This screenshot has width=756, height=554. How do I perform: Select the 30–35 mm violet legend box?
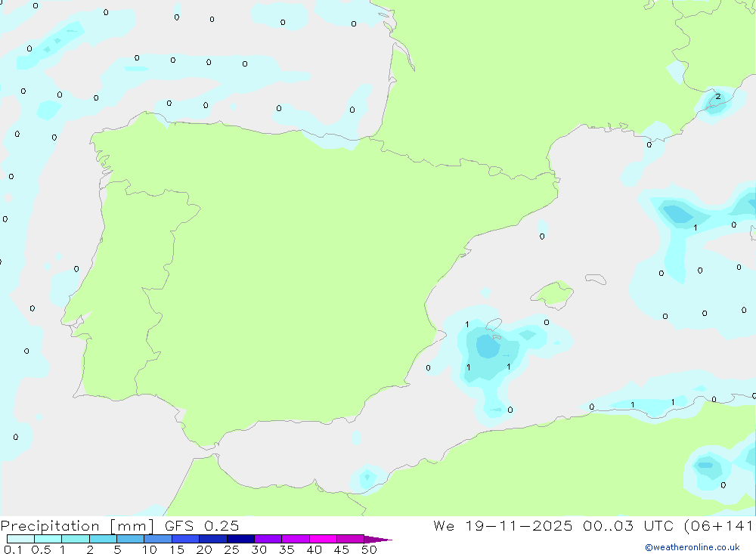click(268, 539)
